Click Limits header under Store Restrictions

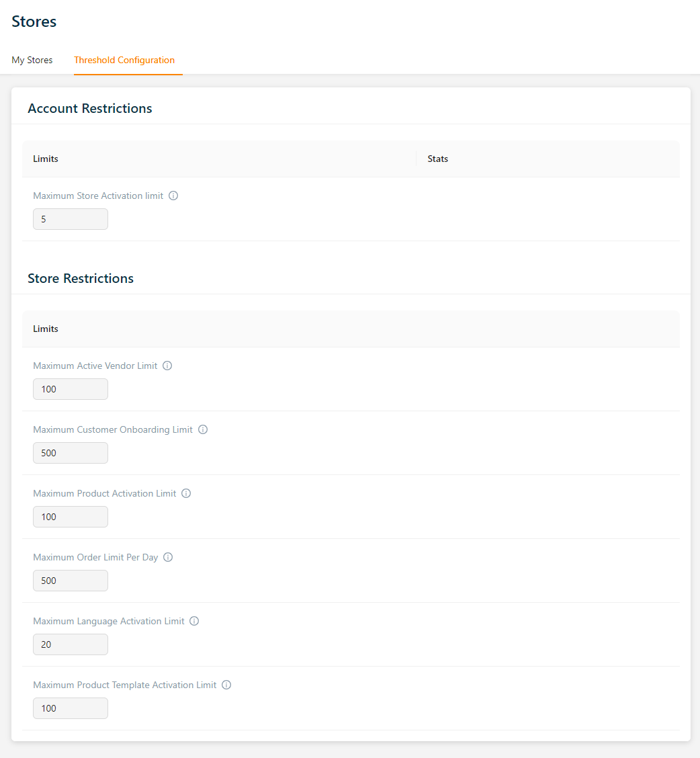point(46,329)
